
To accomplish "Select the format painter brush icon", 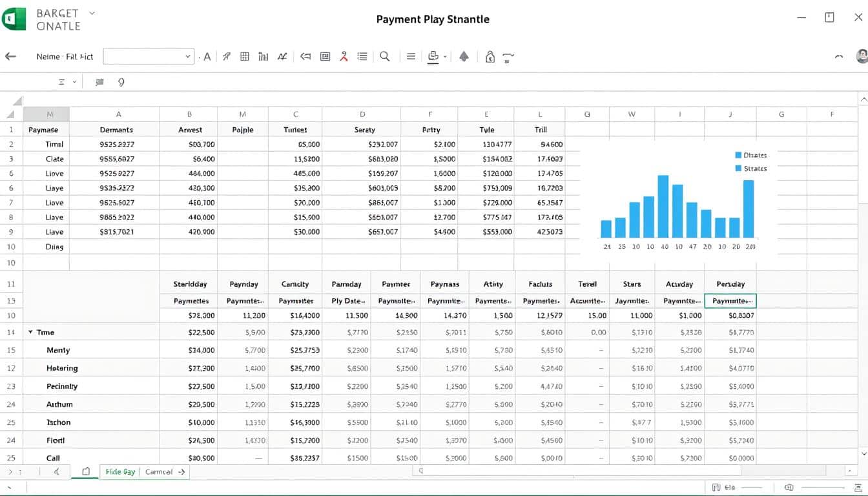I will (x=226, y=57).
